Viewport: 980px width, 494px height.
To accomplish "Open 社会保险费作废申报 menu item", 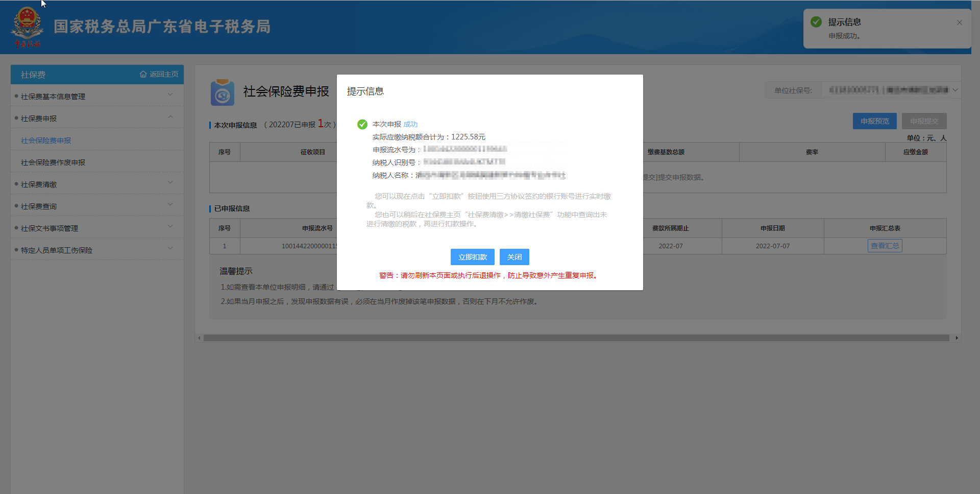I will tap(53, 162).
